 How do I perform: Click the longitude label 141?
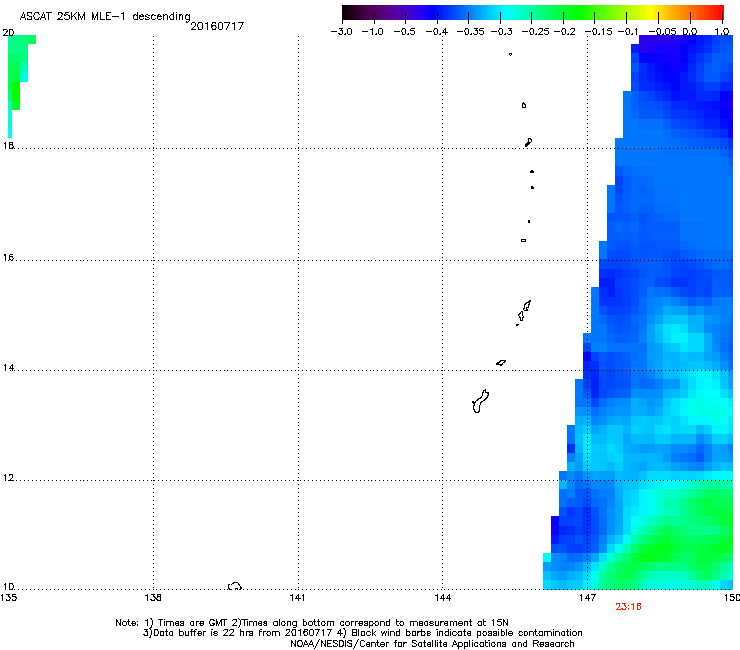click(297, 598)
